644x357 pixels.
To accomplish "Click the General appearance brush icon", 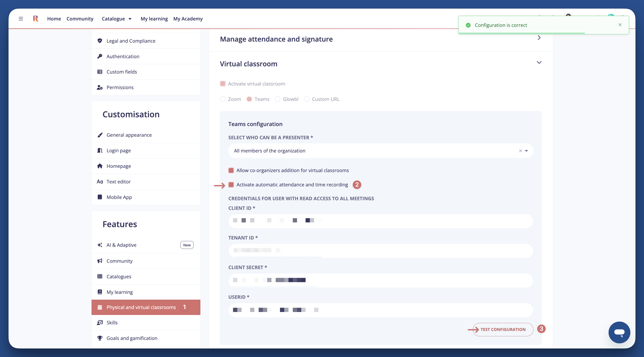I will [x=100, y=135].
